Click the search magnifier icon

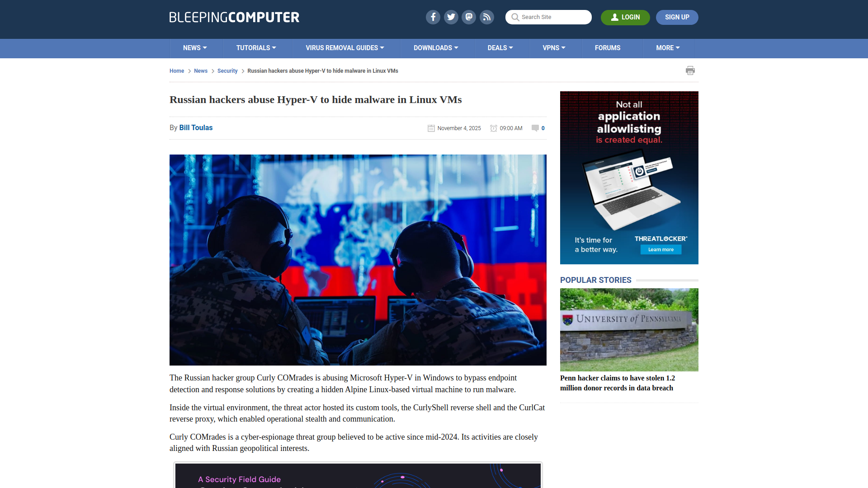pyautogui.click(x=515, y=17)
